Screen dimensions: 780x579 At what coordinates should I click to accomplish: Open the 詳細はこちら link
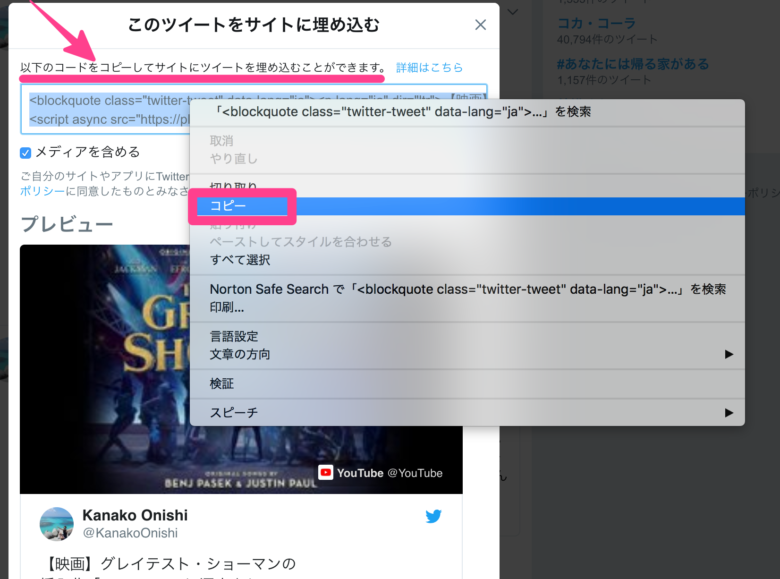[x=429, y=68]
